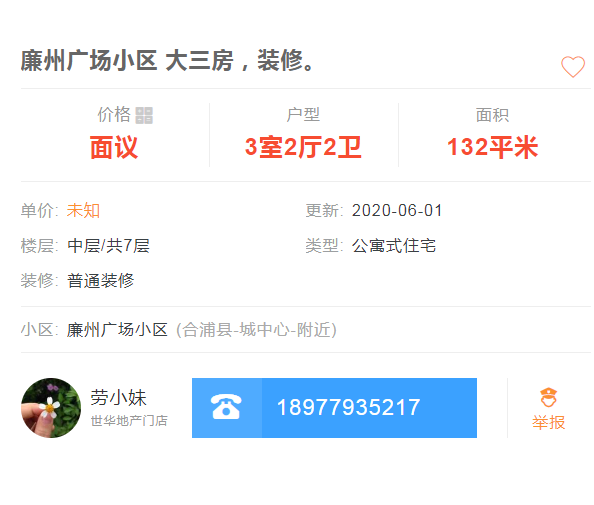This screenshot has height=505, width=594.
Task: Click the heart favorite icon
Action: (x=572, y=67)
